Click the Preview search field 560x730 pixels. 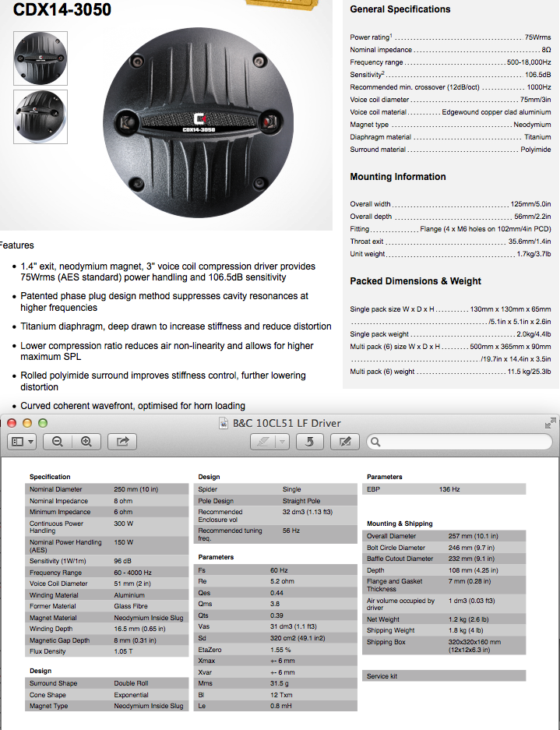coord(460,442)
